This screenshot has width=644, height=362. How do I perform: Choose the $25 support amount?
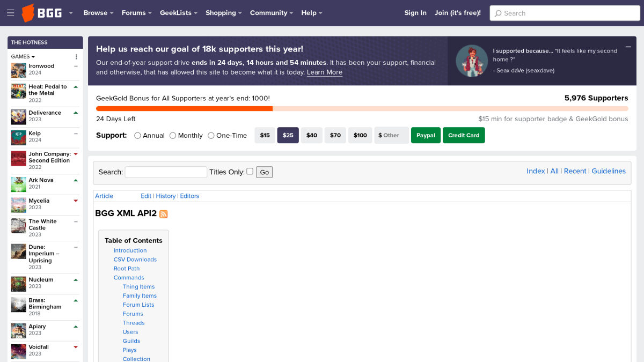(288, 135)
